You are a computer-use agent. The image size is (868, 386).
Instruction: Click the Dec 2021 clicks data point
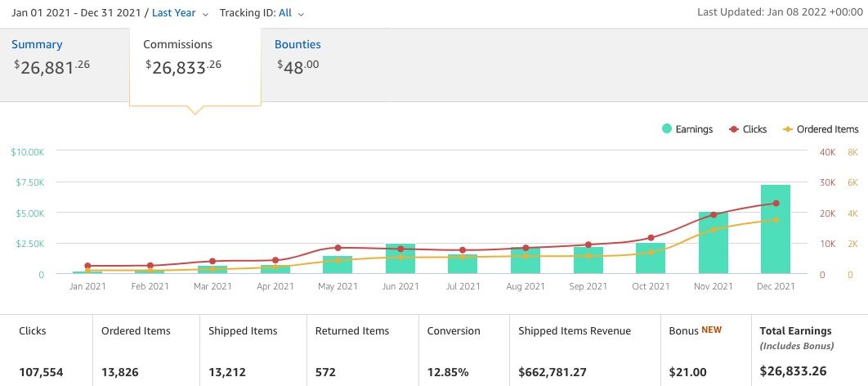[x=776, y=204]
